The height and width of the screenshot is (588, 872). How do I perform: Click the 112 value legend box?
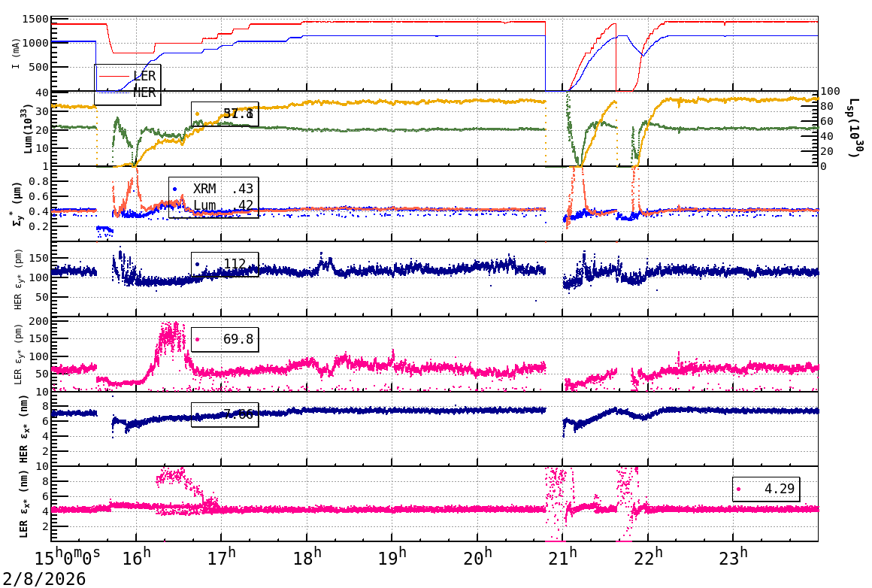pos(225,264)
